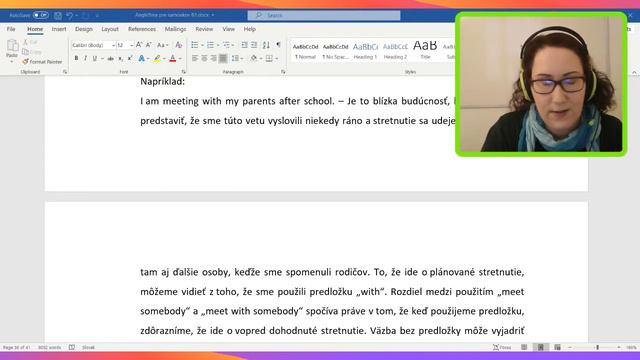Undo the last action

(69, 16)
